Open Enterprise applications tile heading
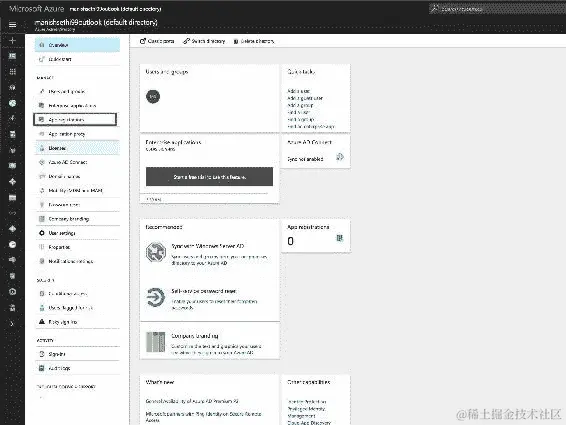The image size is (566, 425). click(x=173, y=142)
